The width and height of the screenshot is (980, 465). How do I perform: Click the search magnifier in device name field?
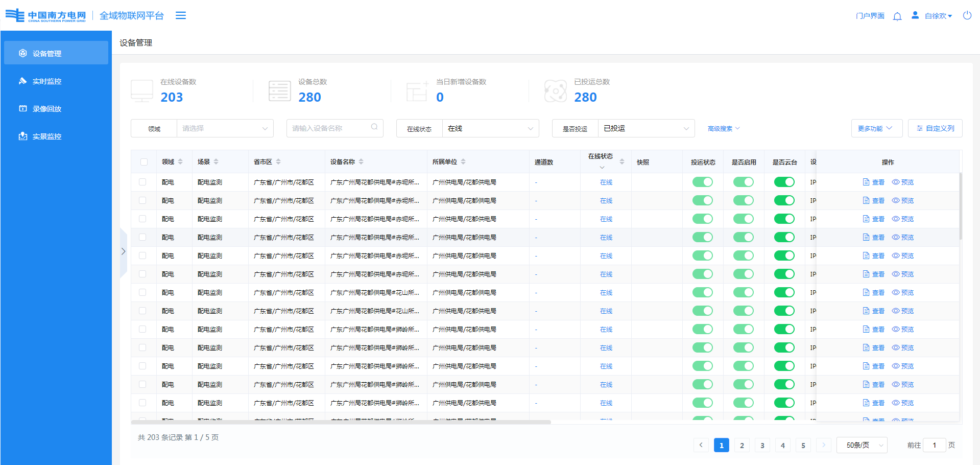point(374,127)
